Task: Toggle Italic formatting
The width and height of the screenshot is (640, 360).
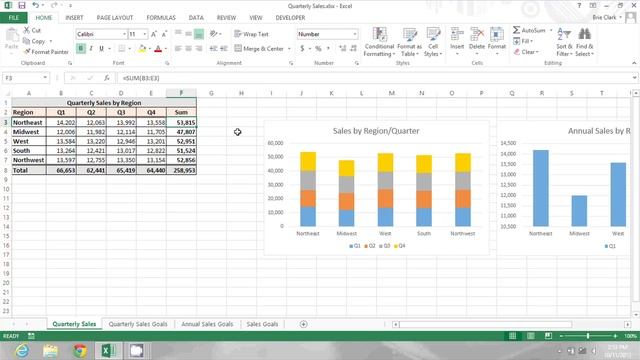Action: pyautogui.click(x=91, y=49)
